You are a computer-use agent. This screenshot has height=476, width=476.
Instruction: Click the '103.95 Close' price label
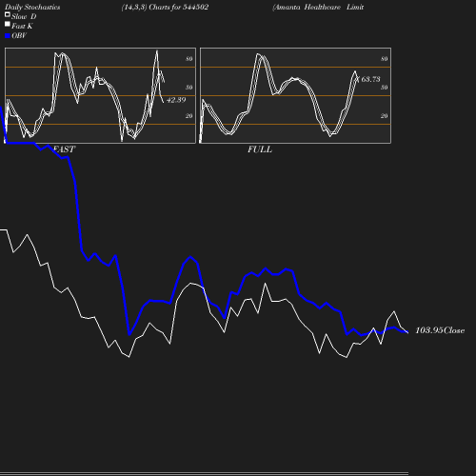point(440,330)
